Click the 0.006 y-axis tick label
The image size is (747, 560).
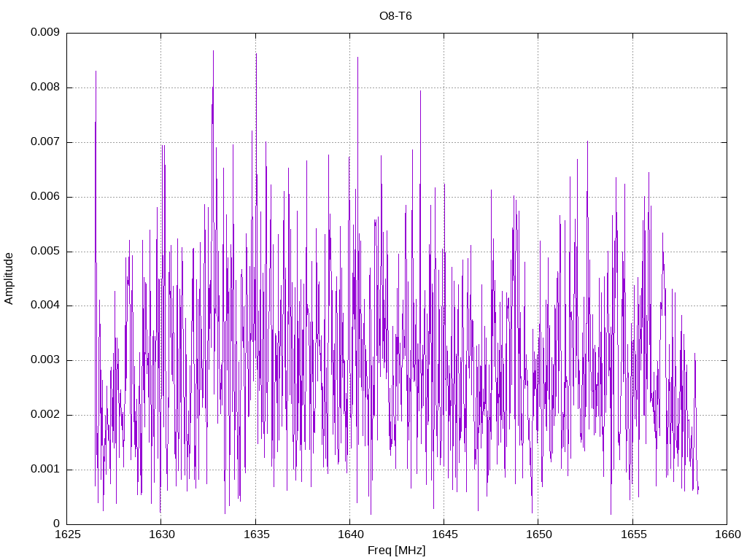point(45,197)
